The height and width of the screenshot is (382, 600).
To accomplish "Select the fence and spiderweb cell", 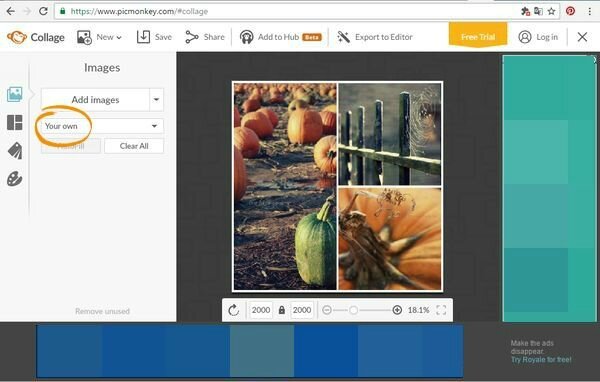I will (390, 134).
